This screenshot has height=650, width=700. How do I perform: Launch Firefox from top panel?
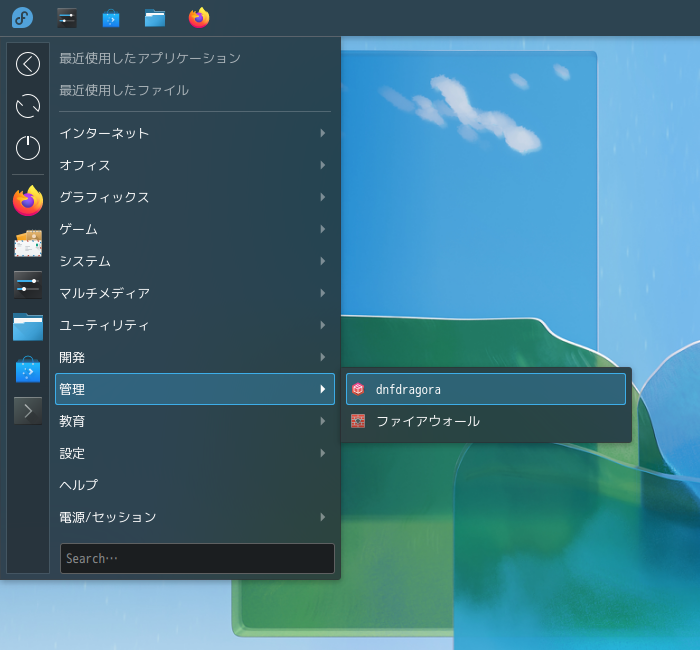(x=199, y=18)
